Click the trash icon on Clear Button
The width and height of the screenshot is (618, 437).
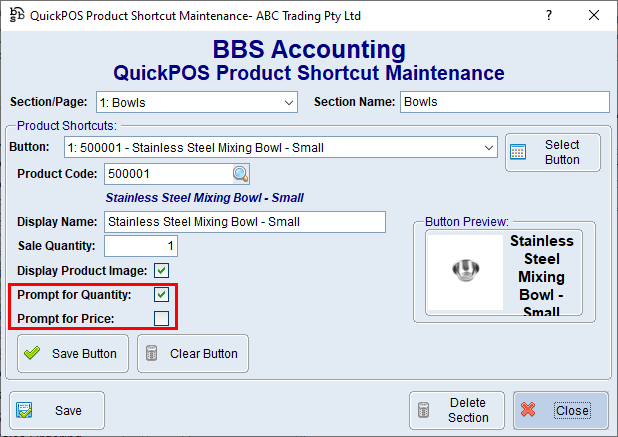click(152, 353)
